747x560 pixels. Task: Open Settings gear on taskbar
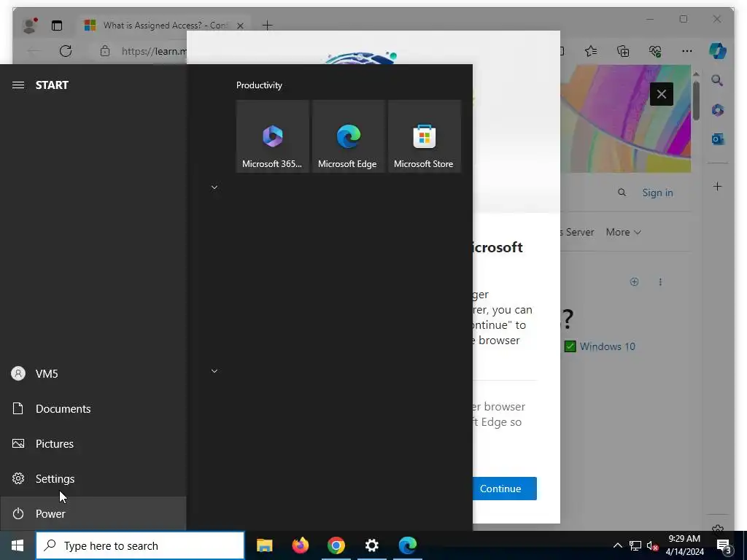pos(371,545)
